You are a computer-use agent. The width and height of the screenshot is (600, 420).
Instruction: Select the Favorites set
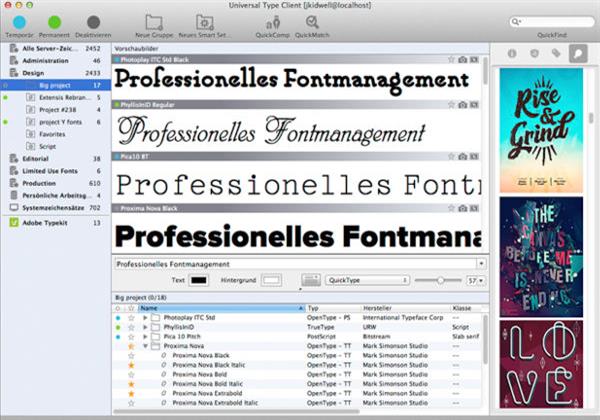point(55,134)
